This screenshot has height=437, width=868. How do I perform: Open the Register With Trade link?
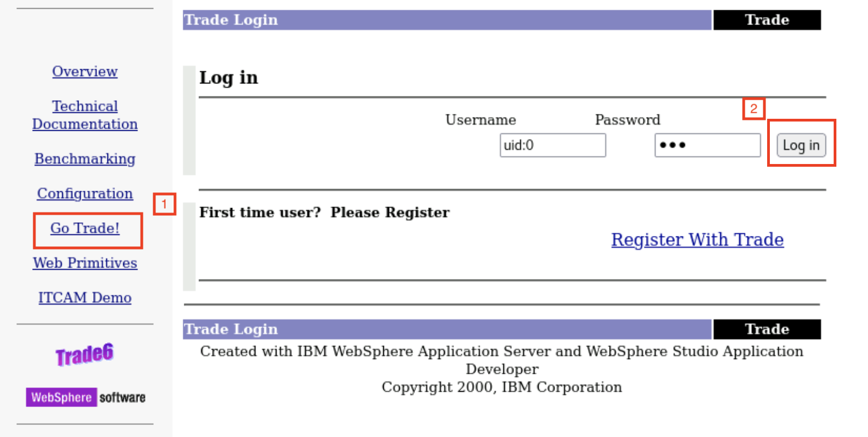697,240
